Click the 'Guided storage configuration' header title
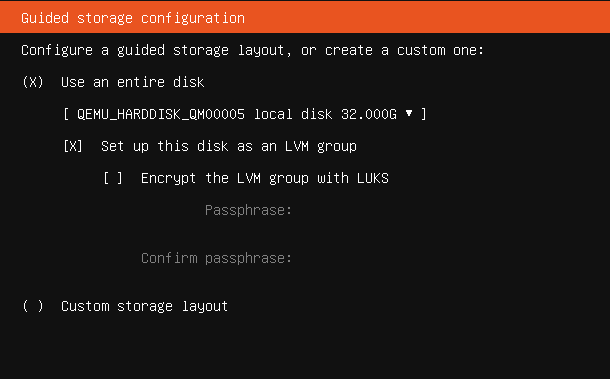This screenshot has height=379, width=610. (x=133, y=18)
